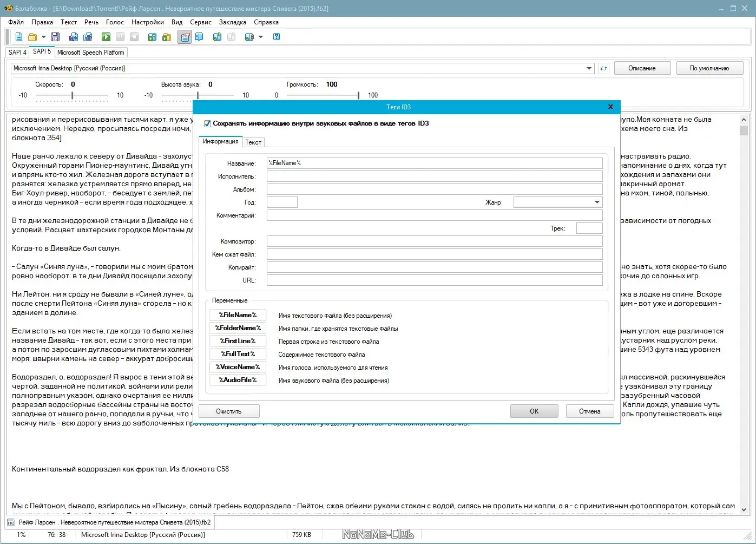
Task: Switch to the Текст tab in dialog
Action: click(253, 142)
